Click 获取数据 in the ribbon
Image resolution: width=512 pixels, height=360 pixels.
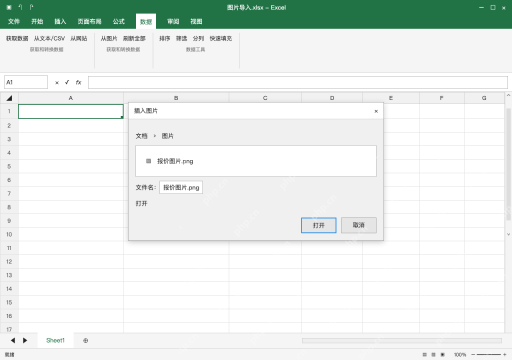[17, 39]
